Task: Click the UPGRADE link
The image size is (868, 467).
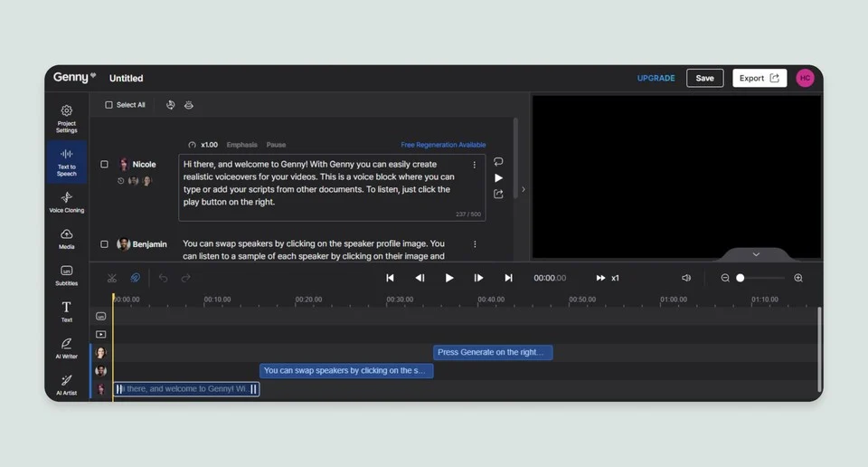Action: point(656,78)
